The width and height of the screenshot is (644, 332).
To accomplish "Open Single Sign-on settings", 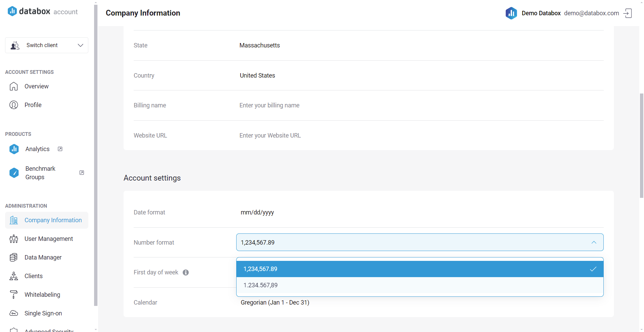I will tap(43, 313).
